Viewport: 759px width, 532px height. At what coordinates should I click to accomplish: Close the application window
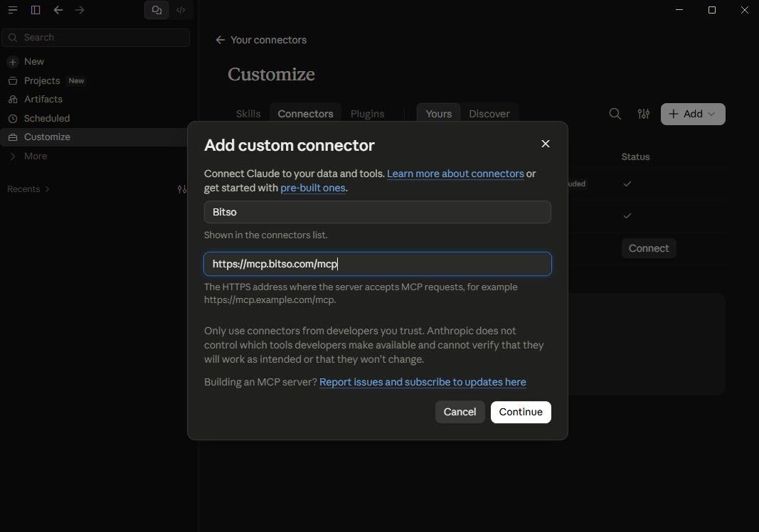[745, 10]
